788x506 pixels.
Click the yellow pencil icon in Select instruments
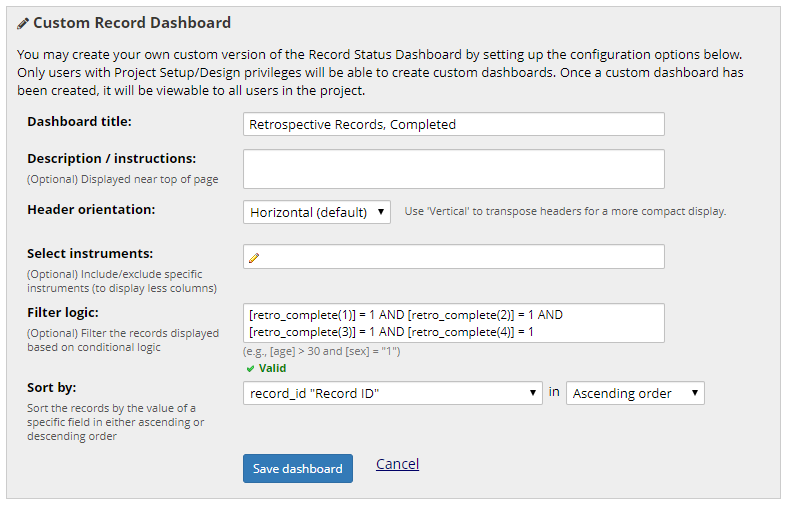[x=254, y=258]
